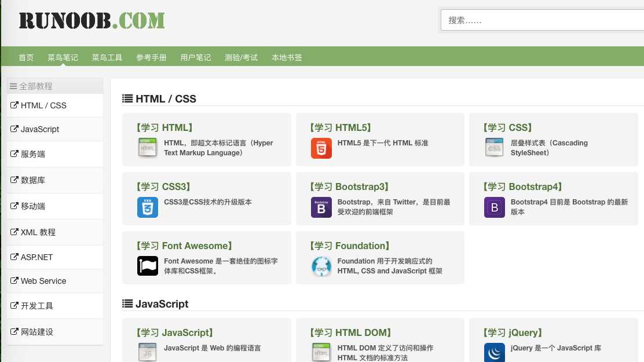Image resolution: width=644 pixels, height=362 pixels.
Task: Select XML 教程 in the sidebar
Action: 55,232
